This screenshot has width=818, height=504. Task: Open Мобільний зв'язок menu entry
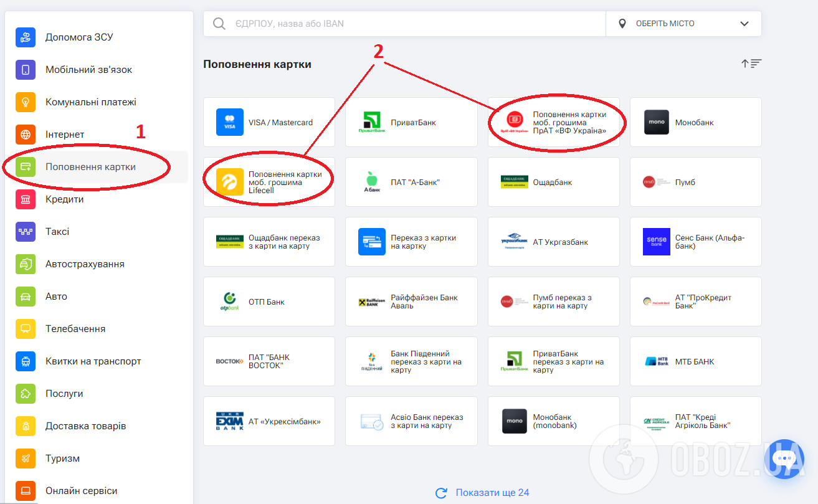[x=96, y=70]
